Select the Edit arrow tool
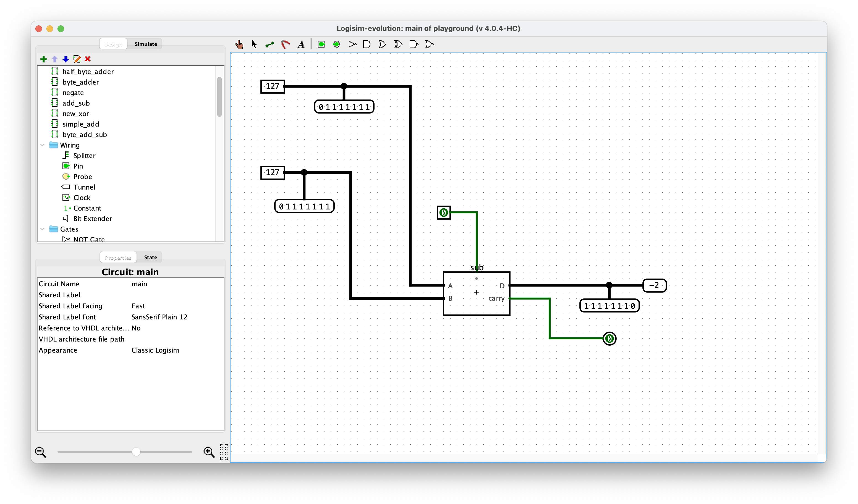Screen dimensions: 858x504 [x=254, y=44]
